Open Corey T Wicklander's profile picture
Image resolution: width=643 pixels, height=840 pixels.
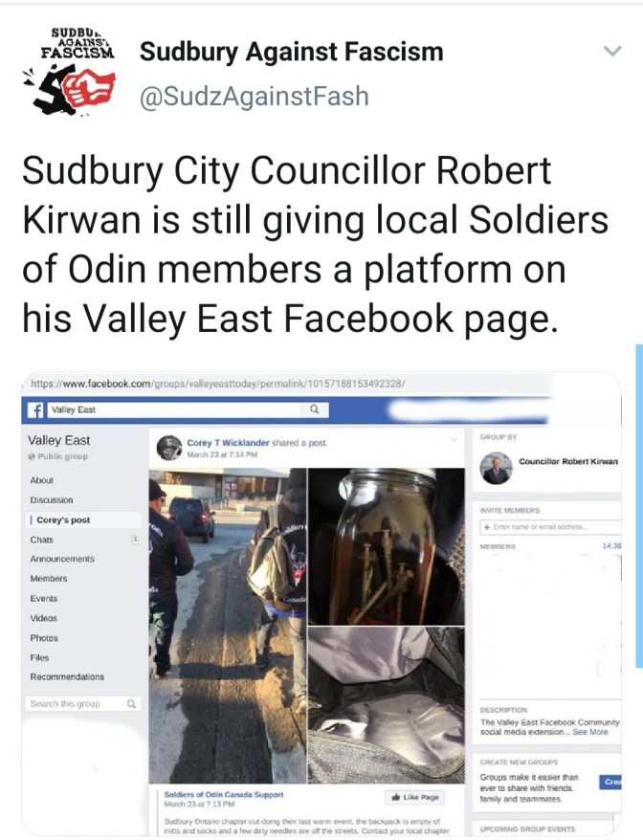[169, 448]
